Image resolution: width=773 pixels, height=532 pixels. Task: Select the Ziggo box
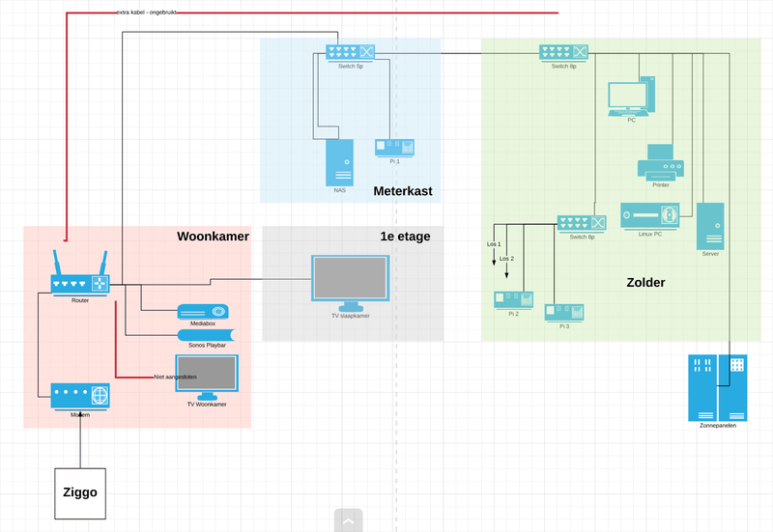pos(80,493)
